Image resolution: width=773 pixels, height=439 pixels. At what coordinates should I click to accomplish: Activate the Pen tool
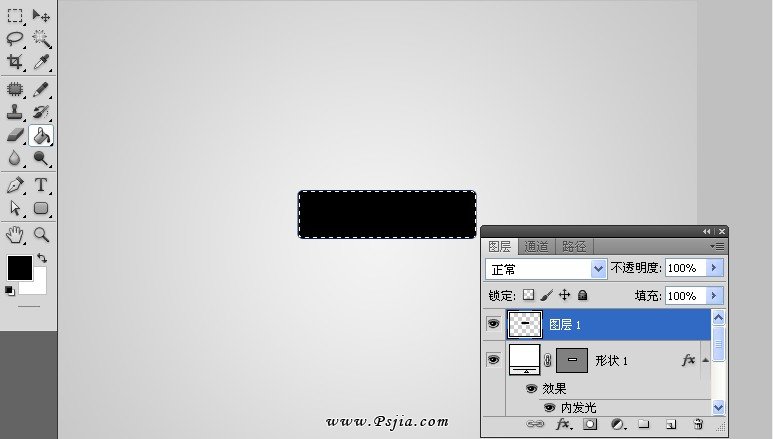pos(15,185)
